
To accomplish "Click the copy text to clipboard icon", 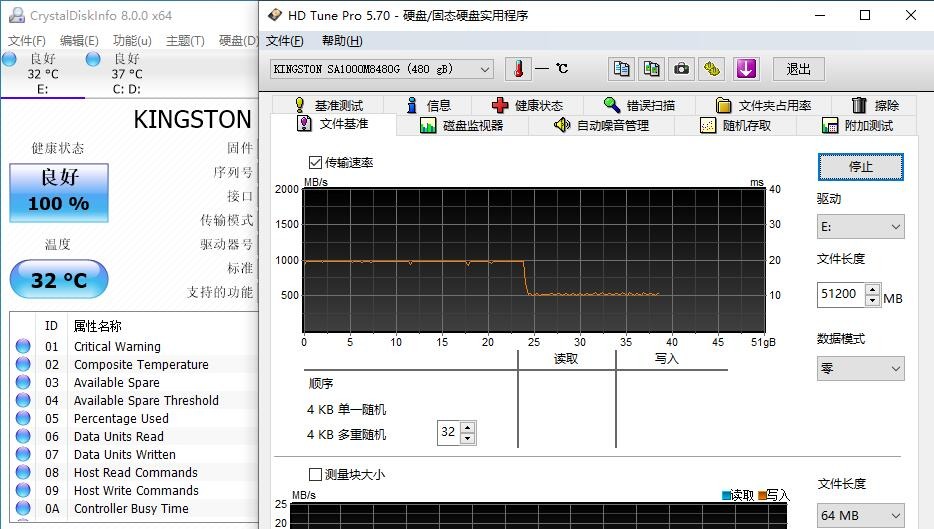I will pyautogui.click(x=622, y=69).
